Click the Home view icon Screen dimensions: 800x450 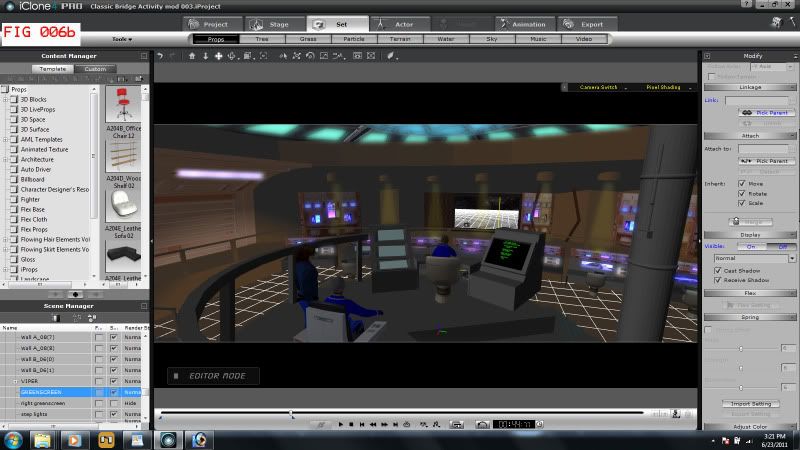[192, 56]
